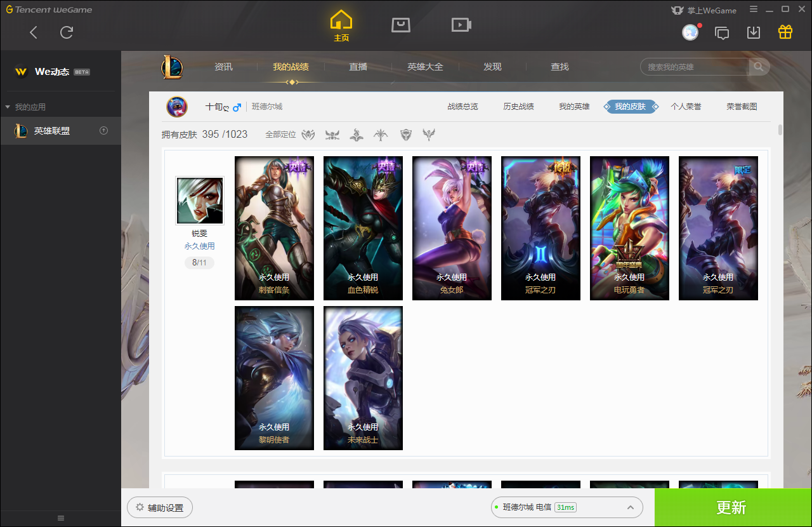
Task: Click the Tencent WeGame logo
Action: click(49, 10)
